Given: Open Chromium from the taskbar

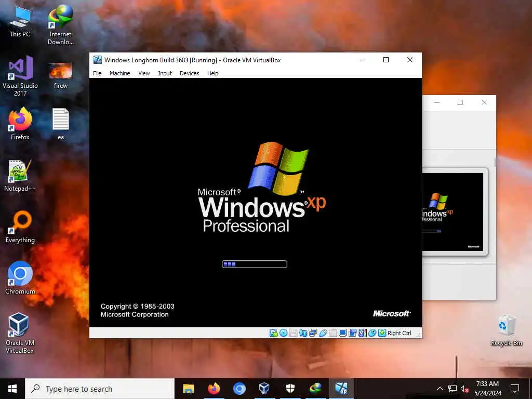Looking at the screenshot, I should [239, 389].
